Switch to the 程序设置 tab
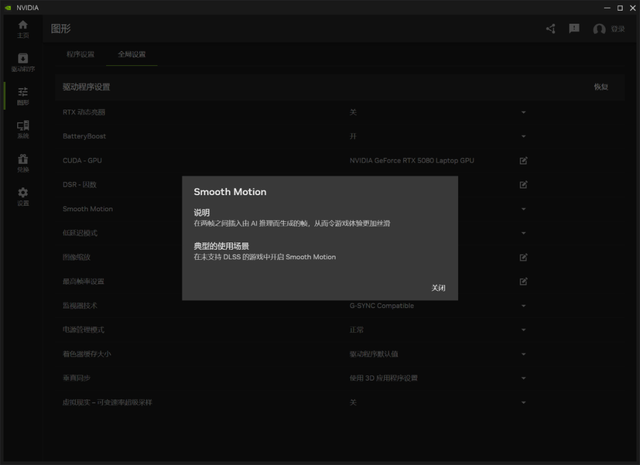This screenshot has width=640, height=465. coord(80,54)
